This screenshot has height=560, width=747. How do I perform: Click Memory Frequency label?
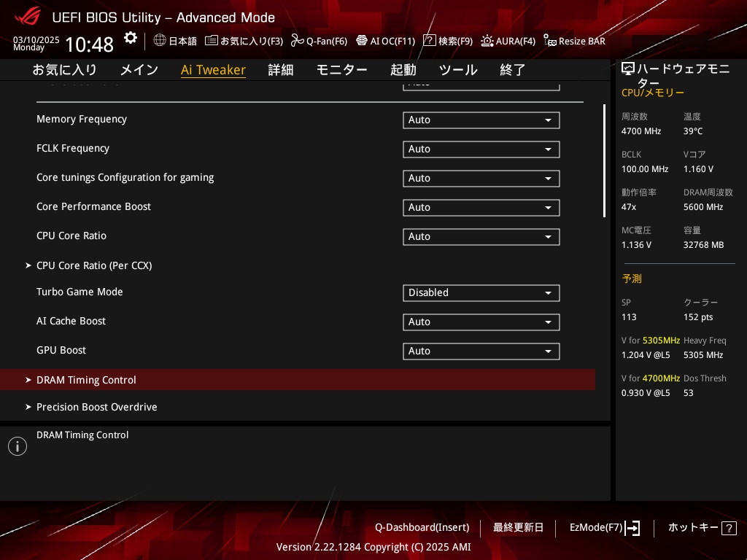click(x=82, y=119)
